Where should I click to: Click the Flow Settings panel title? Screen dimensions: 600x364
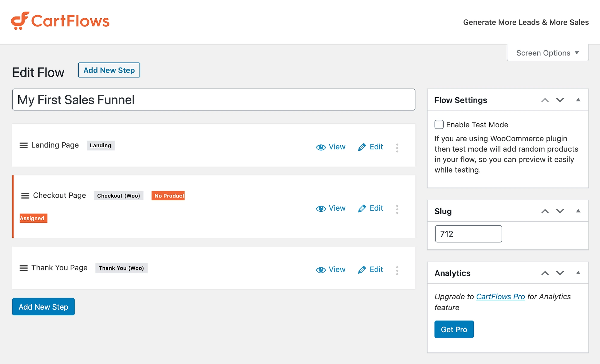coord(461,100)
